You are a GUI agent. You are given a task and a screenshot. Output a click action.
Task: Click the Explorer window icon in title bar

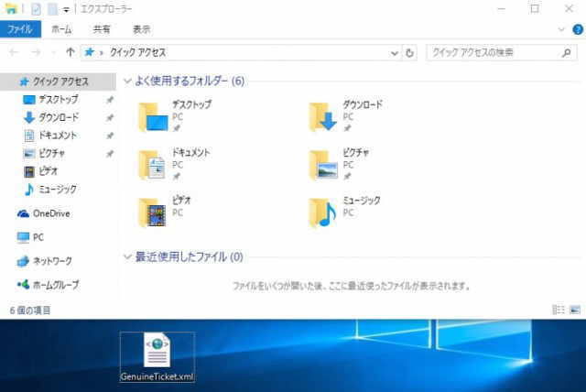11,8
